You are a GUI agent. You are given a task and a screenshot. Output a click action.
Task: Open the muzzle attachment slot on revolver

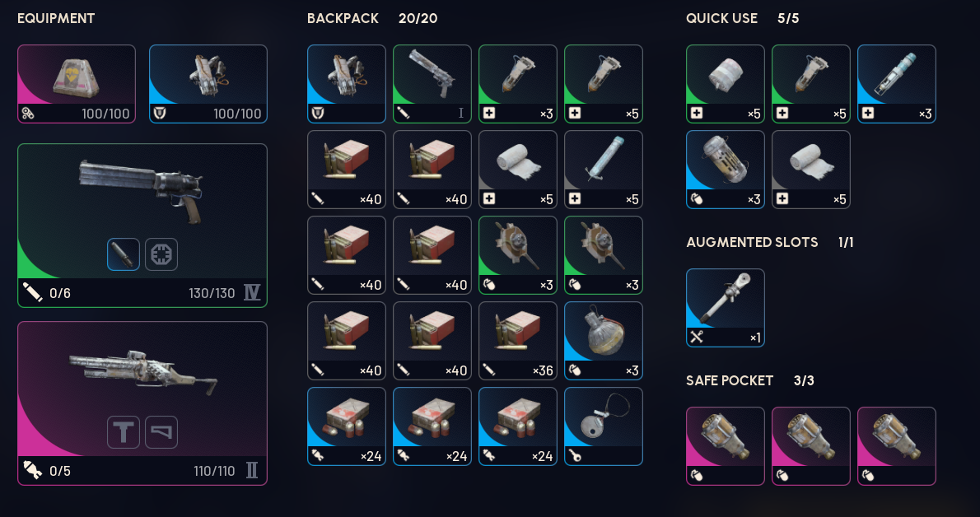(124, 254)
